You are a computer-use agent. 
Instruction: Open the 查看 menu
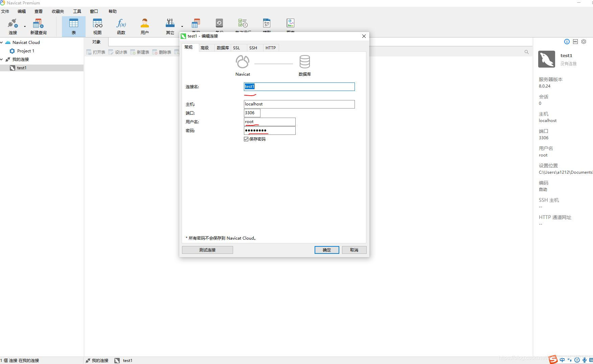tap(39, 11)
